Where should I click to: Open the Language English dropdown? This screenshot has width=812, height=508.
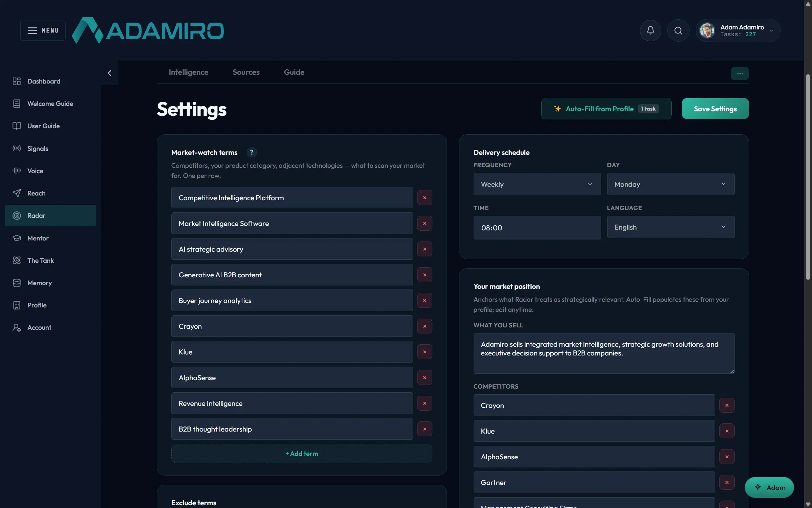tap(670, 227)
